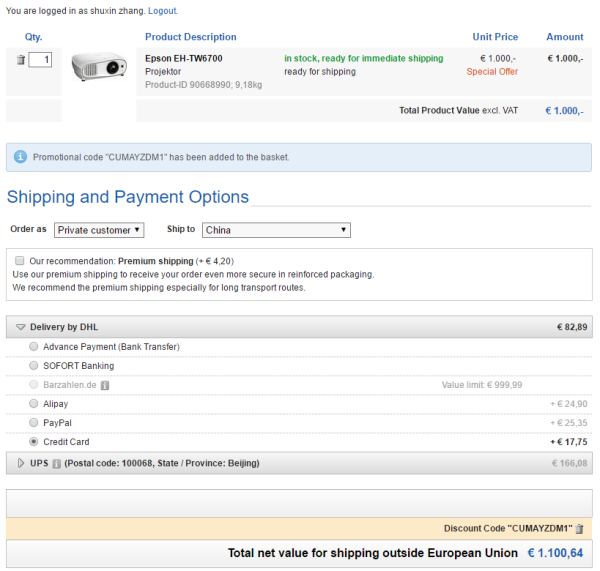Delete discount code CUMAYZDM1 via trash icon
This screenshot has height=571, width=600.
tap(579, 529)
